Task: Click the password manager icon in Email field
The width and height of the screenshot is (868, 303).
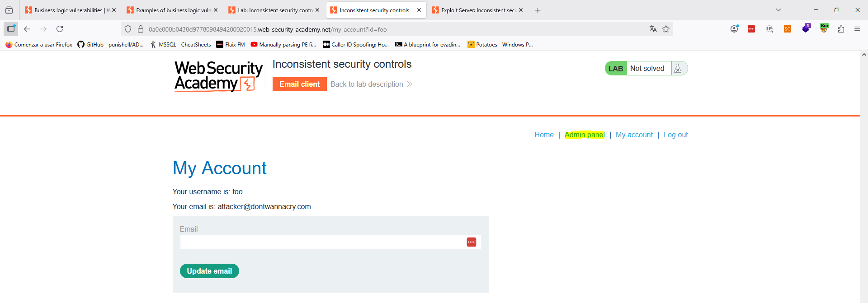Action: pyautogui.click(x=471, y=242)
